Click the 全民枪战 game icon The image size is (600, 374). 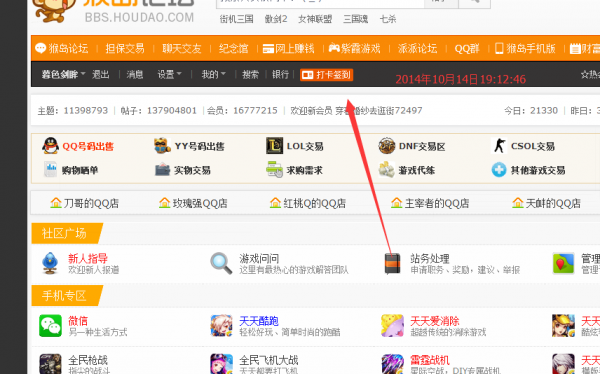tap(50, 364)
